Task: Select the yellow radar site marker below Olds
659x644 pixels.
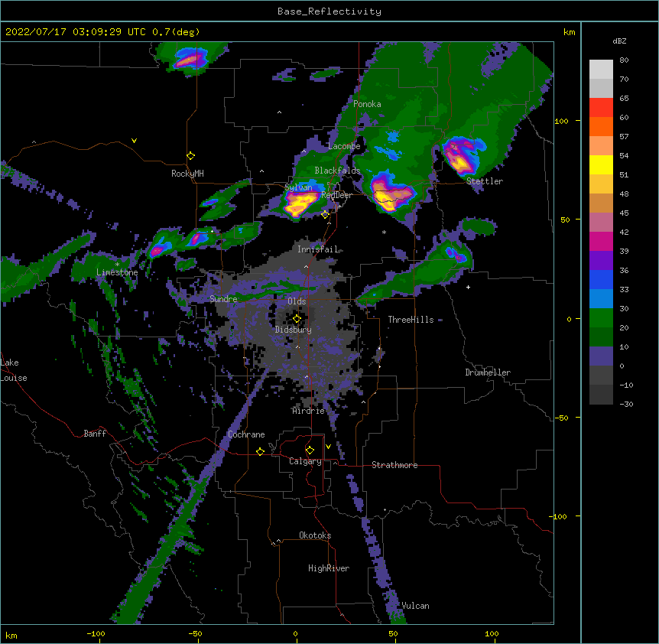Action: point(297,319)
